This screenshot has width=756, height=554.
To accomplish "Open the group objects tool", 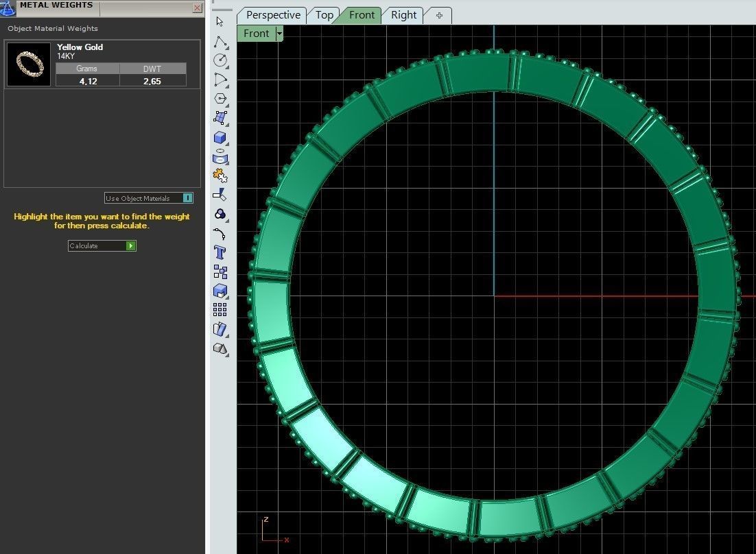I will pyautogui.click(x=220, y=272).
